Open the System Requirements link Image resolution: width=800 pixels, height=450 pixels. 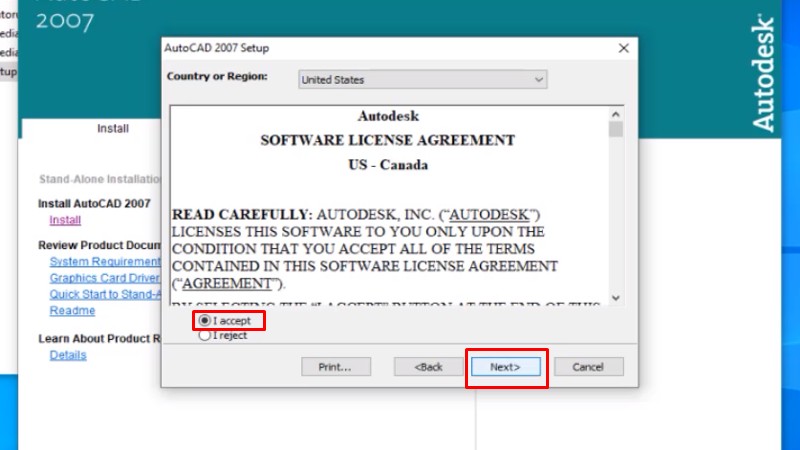pos(104,262)
